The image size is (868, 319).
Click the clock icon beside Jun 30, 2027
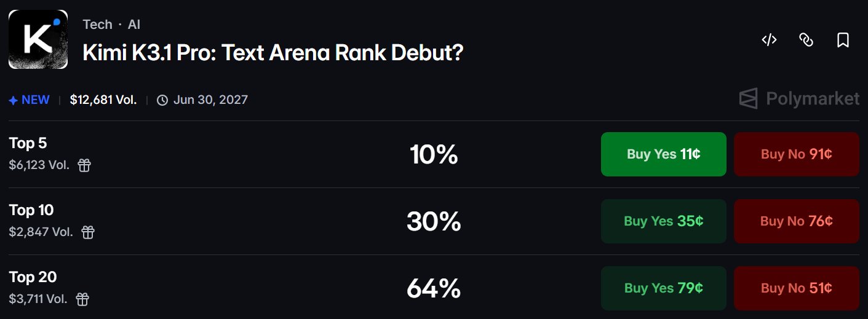[162, 100]
